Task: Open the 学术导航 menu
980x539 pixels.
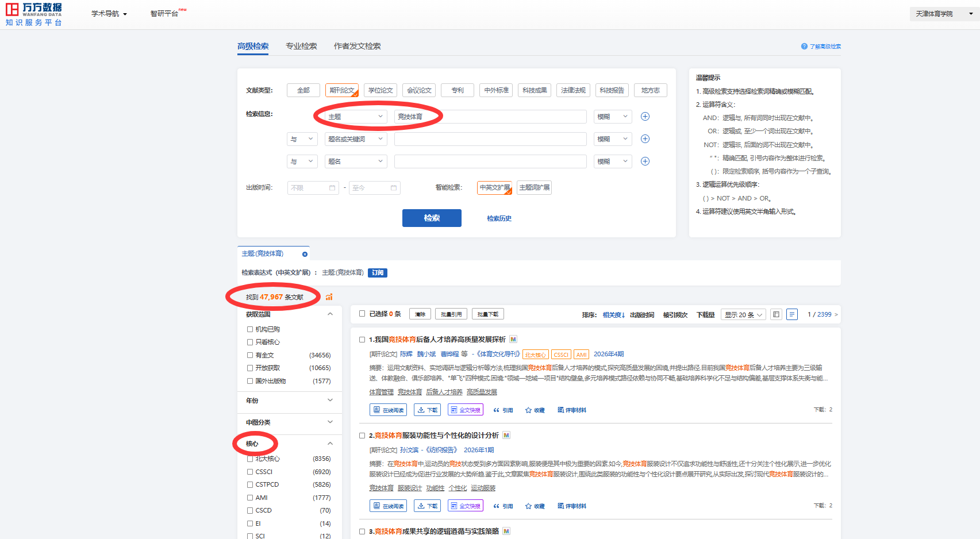Action: click(109, 14)
